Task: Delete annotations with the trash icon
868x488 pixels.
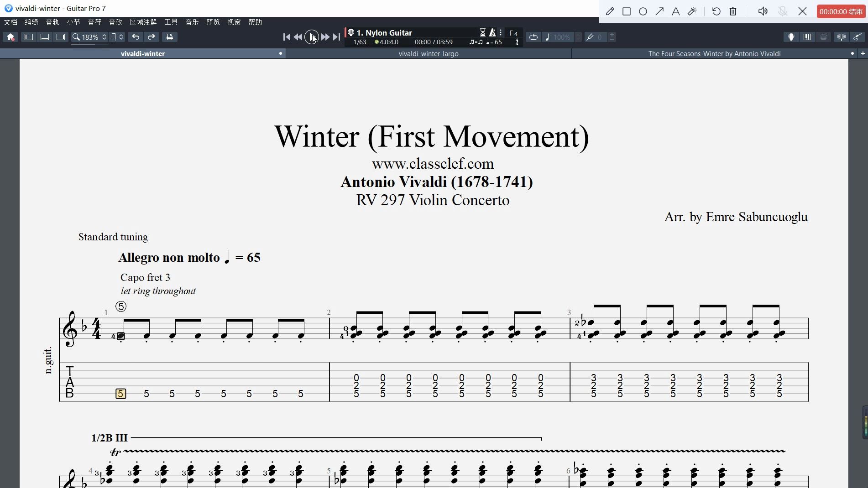Action: click(x=733, y=11)
